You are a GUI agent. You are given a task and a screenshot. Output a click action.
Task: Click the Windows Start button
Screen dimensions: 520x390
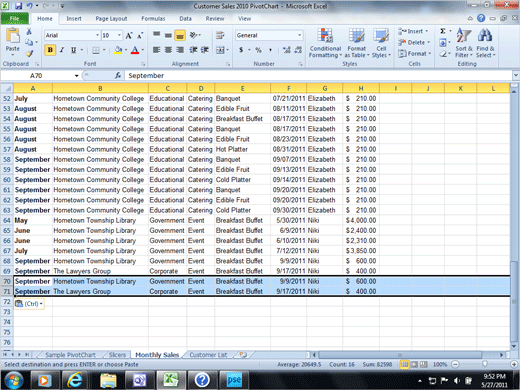coord(13,380)
